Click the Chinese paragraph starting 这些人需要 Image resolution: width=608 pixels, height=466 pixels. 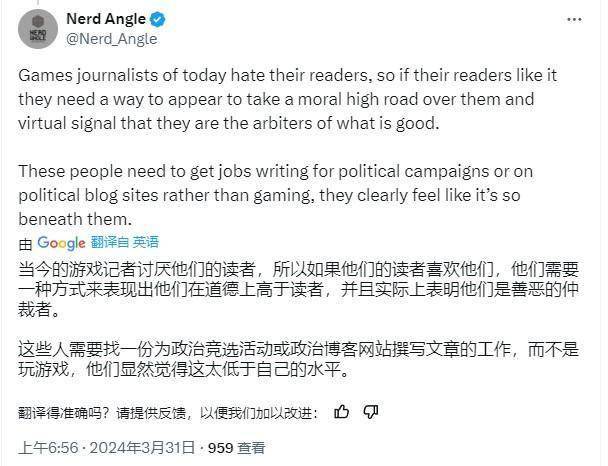point(298,359)
